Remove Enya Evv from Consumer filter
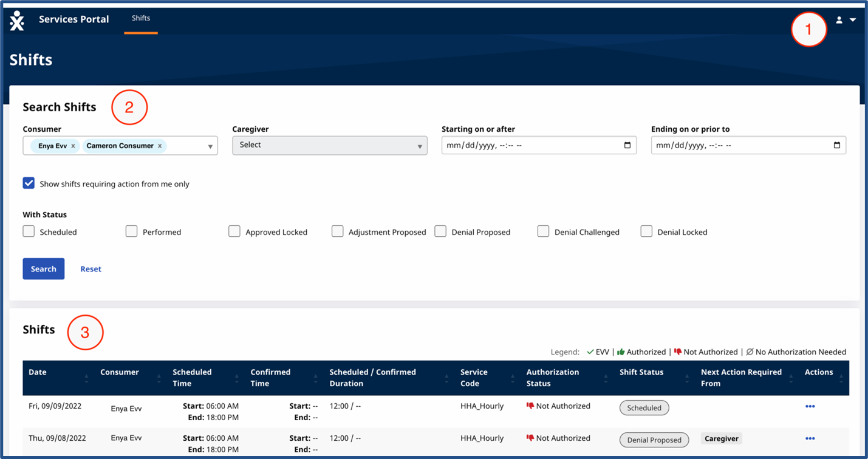The image size is (868, 459). click(x=73, y=146)
